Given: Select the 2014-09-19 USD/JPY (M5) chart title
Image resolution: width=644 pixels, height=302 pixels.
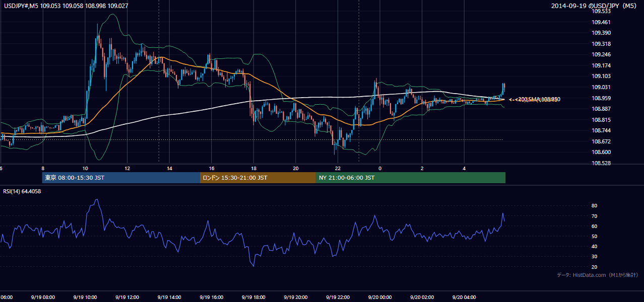Looking at the screenshot, I should point(595,6).
